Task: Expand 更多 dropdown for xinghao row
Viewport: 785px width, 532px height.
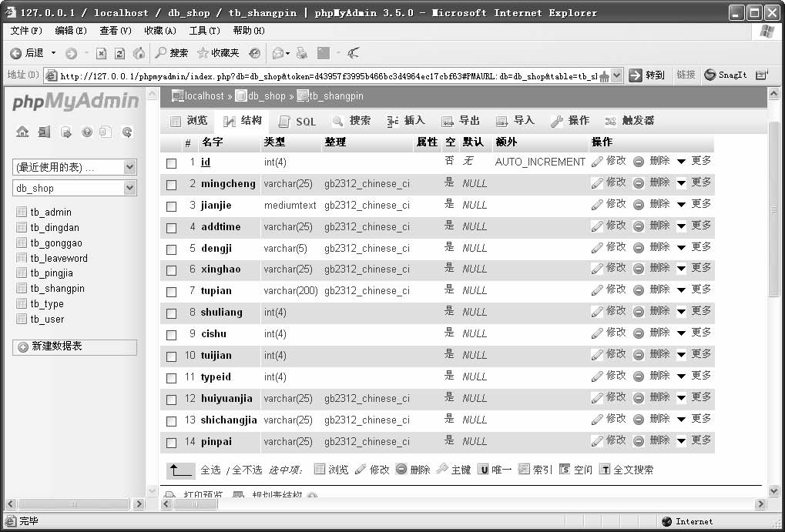Action: [694, 268]
